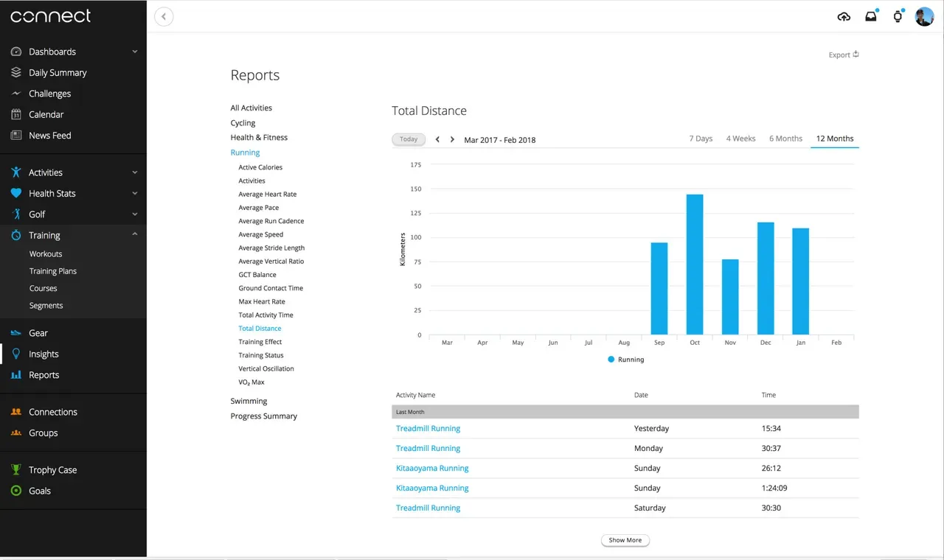Collapse sidebar with back arrow button
This screenshot has width=944, height=560.
point(164,16)
